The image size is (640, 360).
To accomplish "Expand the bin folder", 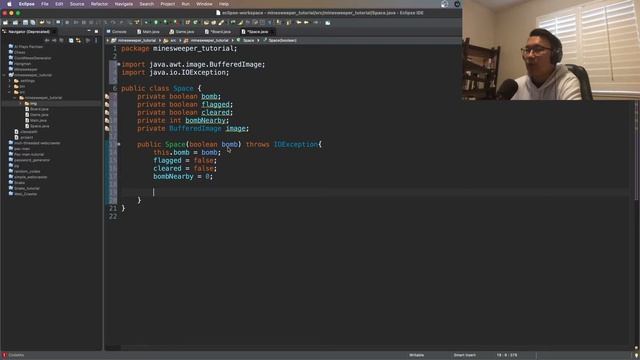I will (x=10, y=87).
